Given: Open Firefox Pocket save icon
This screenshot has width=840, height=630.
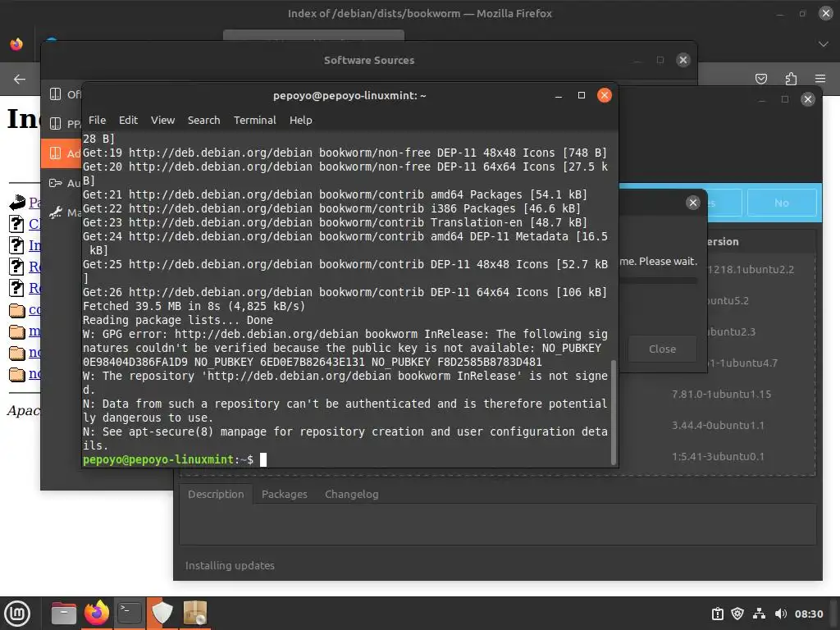Looking at the screenshot, I should (760, 80).
